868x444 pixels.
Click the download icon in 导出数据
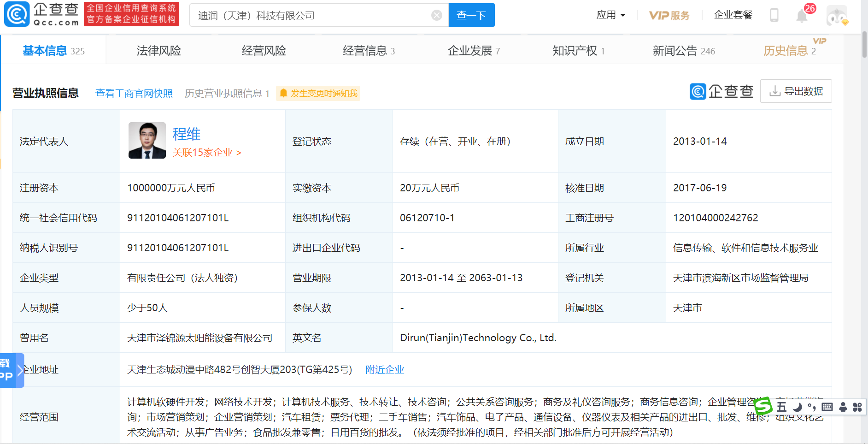[x=775, y=91]
